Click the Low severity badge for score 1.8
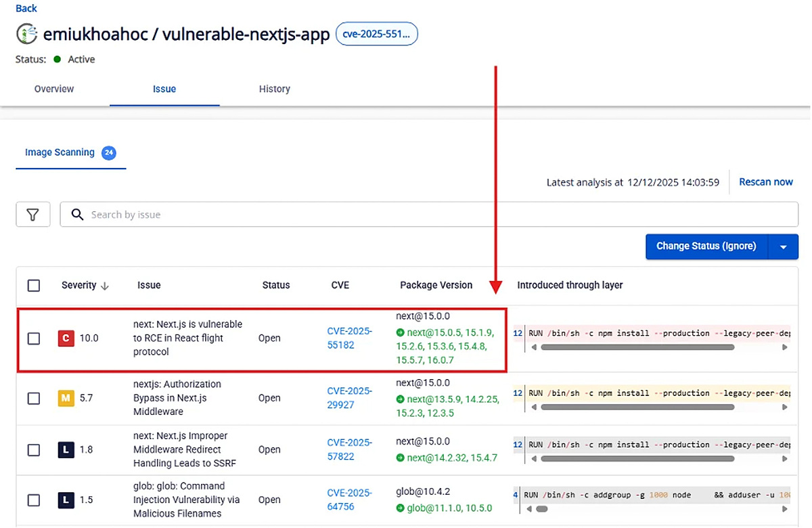 pyautogui.click(x=66, y=449)
